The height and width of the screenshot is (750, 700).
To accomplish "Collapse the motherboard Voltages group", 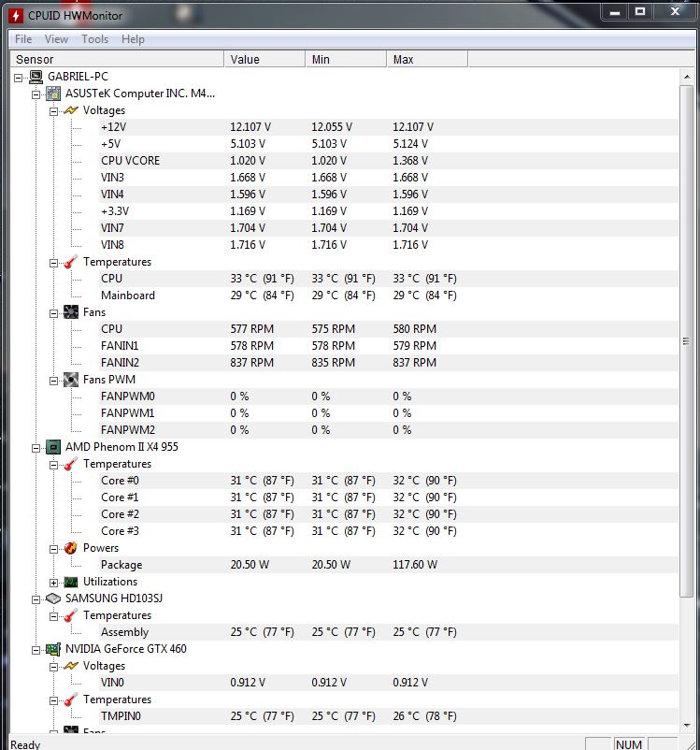I will coord(53,111).
